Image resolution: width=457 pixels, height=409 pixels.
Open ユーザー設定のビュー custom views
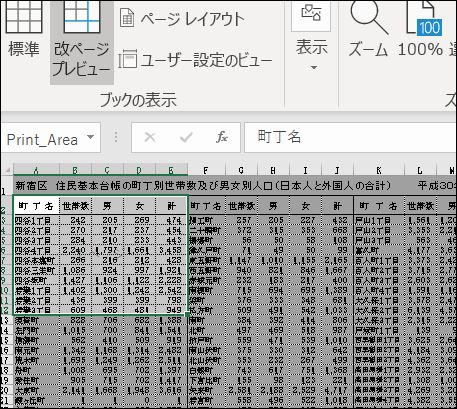196,60
